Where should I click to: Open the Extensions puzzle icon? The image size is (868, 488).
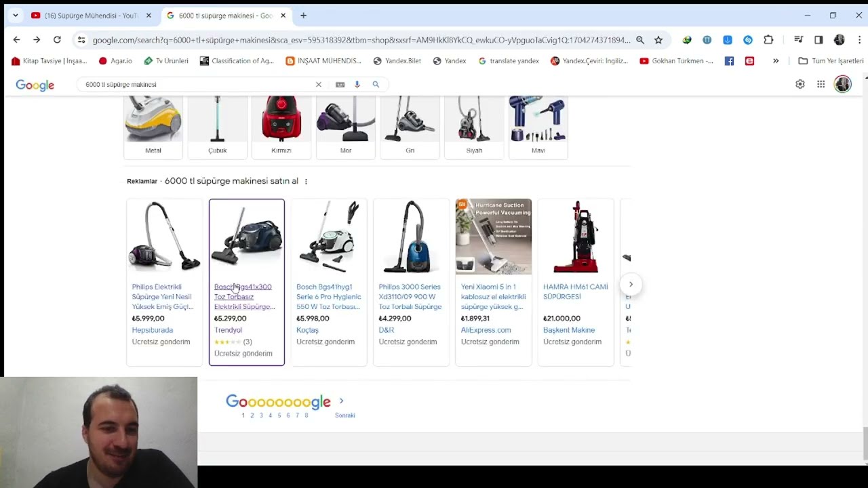[x=768, y=40]
